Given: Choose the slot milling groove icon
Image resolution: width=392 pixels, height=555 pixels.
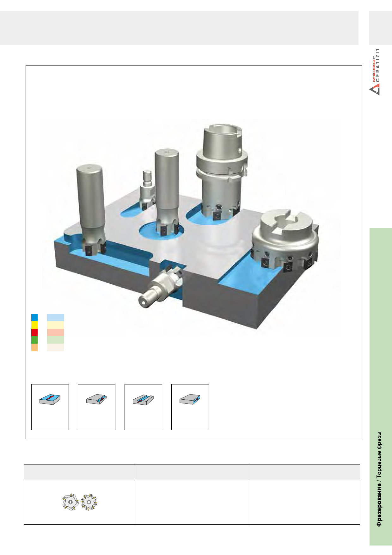Looking at the screenshot, I should tap(143, 400).
